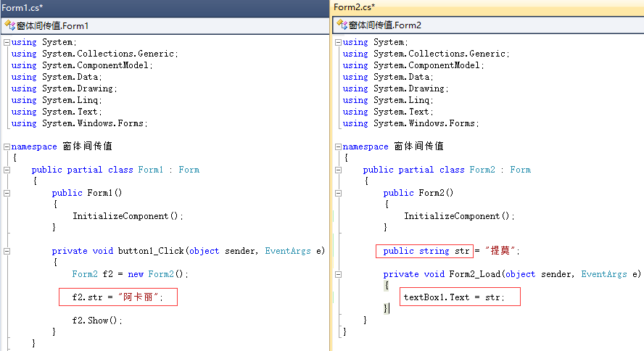
Task: Switch to the Form2.cs tab
Action: coord(354,7)
